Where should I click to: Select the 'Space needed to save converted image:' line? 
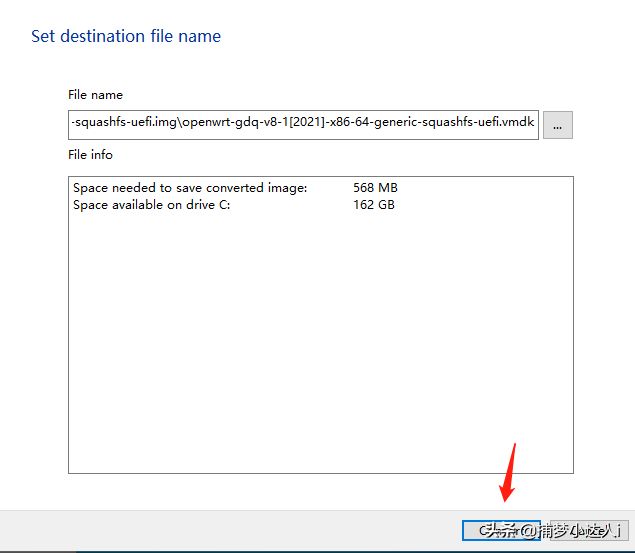pos(190,188)
